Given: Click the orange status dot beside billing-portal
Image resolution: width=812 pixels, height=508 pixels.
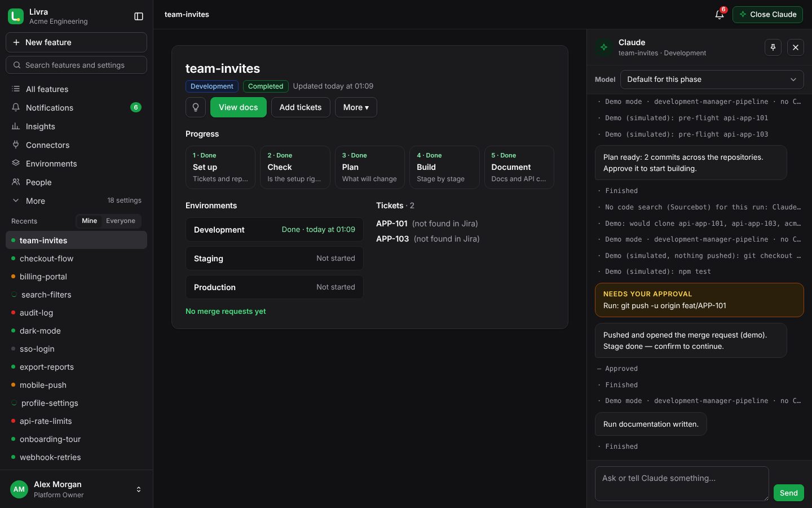Looking at the screenshot, I should (13, 277).
